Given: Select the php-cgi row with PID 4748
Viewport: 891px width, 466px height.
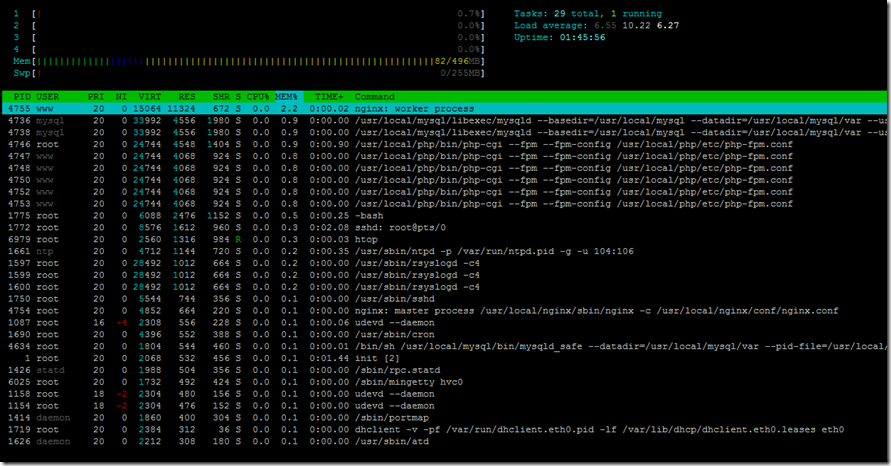Looking at the screenshot, I should click(444, 168).
